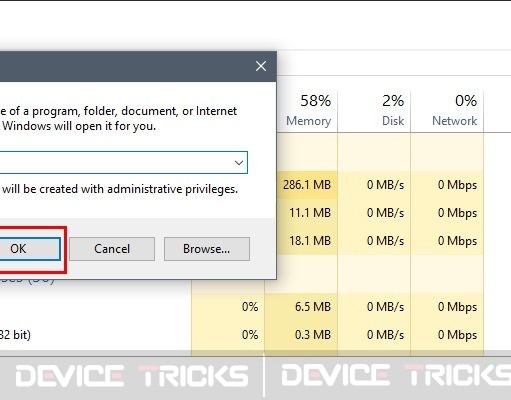511x400 pixels.
Task: Click the administrative privileges text label
Action: coord(120,189)
